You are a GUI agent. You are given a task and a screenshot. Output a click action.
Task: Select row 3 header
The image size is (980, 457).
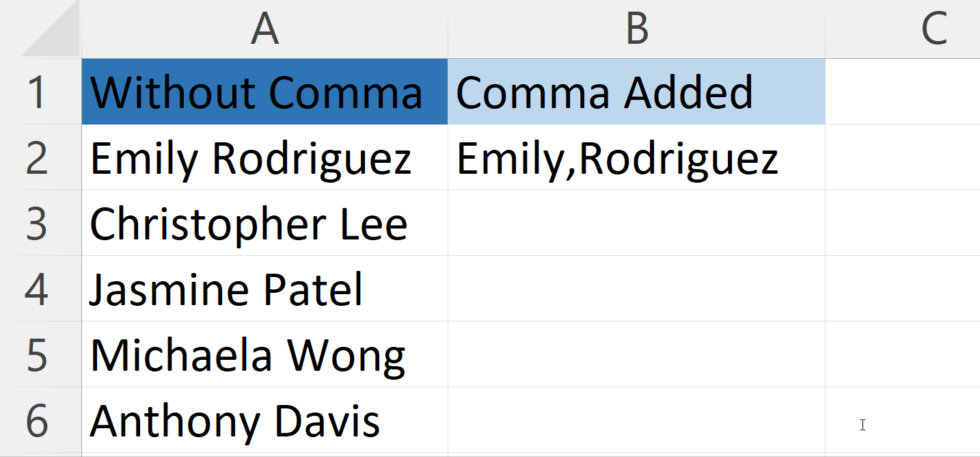pyautogui.click(x=40, y=223)
